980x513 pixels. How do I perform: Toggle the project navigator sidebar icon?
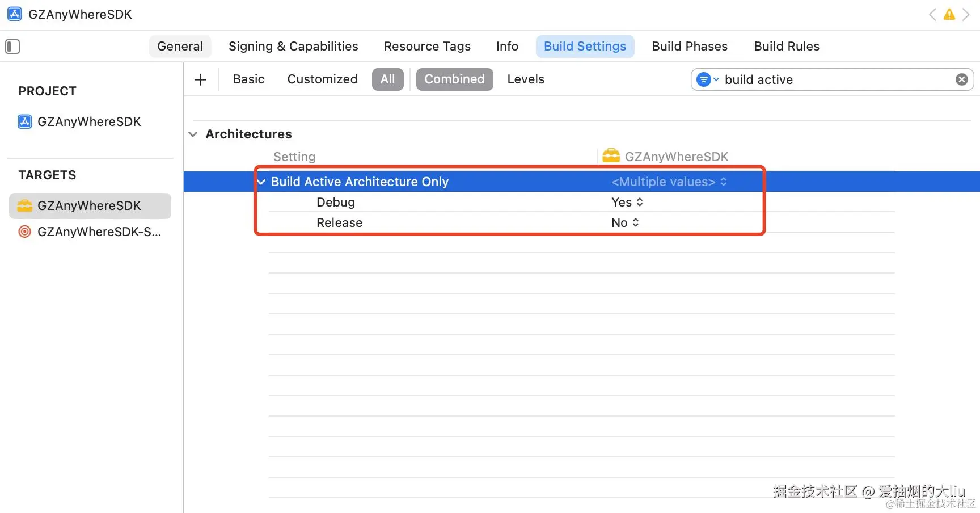(x=12, y=47)
